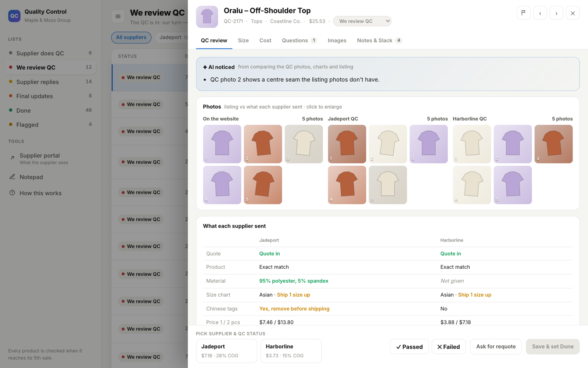Open the Notes & Slack tab
This screenshot has width=588, height=368.
coord(379,40)
